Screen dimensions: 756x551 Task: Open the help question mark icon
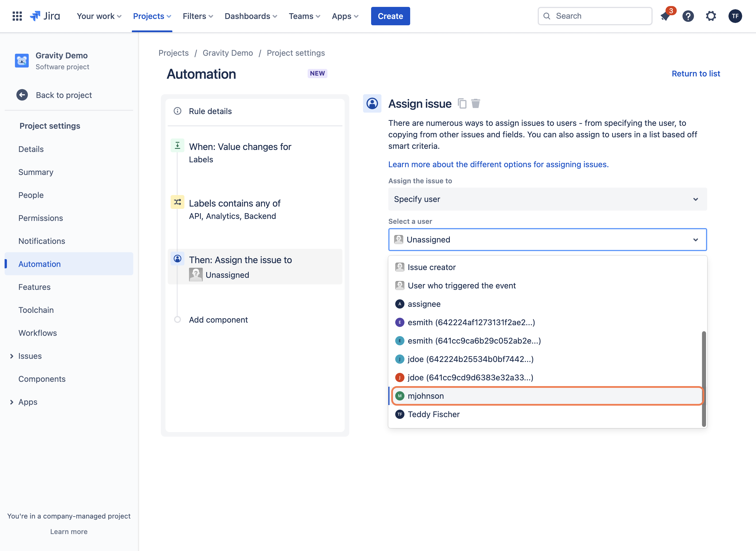coord(688,16)
